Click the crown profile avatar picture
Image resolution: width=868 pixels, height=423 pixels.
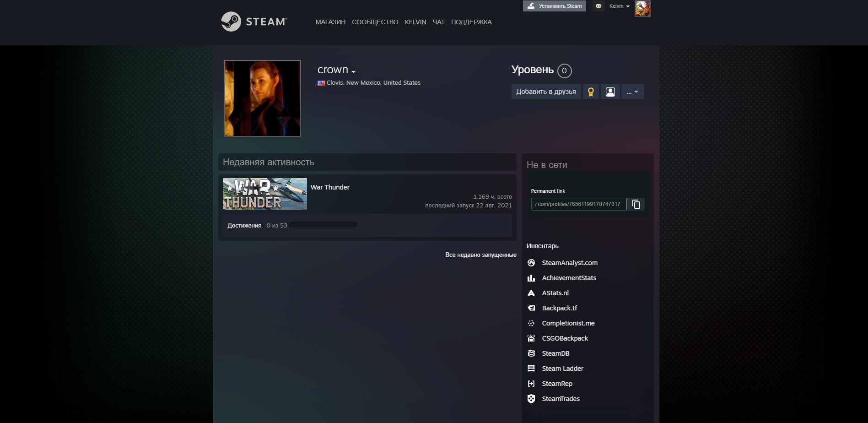263,98
